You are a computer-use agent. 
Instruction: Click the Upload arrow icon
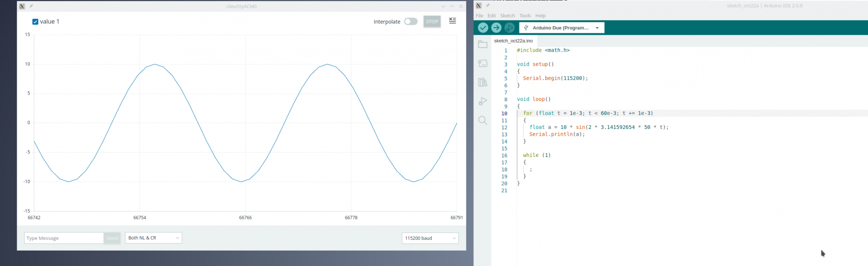496,28
